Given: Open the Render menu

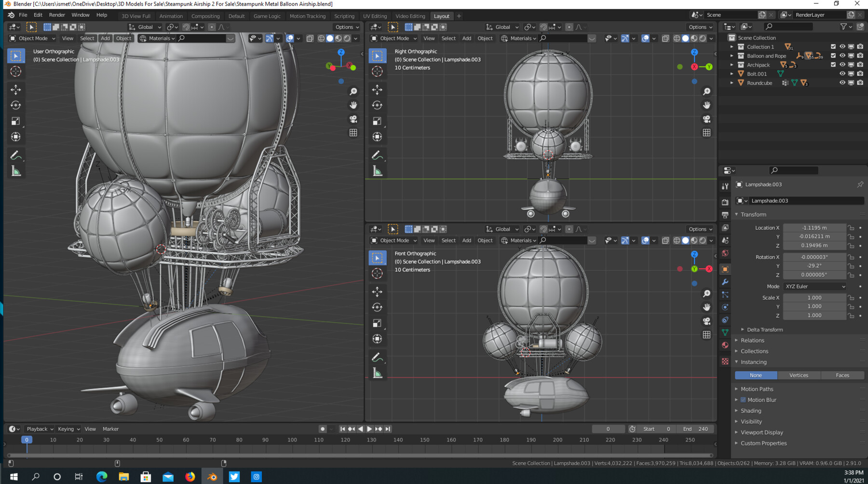Looking at the screenshot, I should click(x=57, y=14).
